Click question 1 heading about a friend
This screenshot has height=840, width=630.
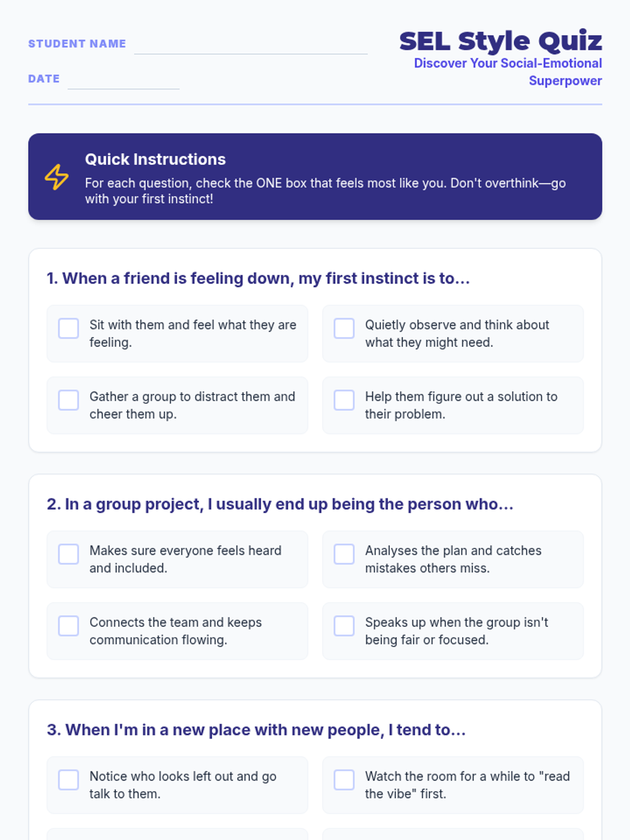pos(258,278)
